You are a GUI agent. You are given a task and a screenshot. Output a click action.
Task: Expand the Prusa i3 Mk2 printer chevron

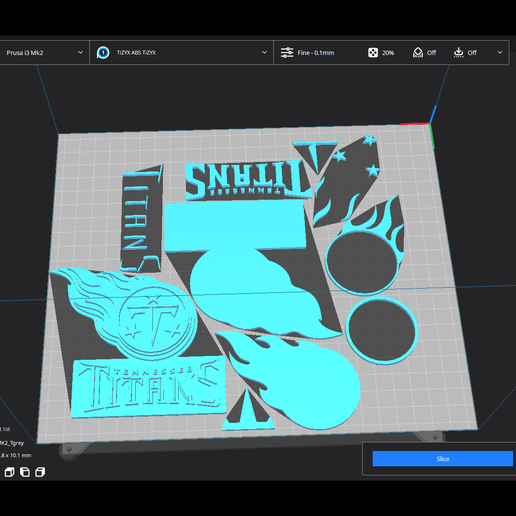point(80,52)
